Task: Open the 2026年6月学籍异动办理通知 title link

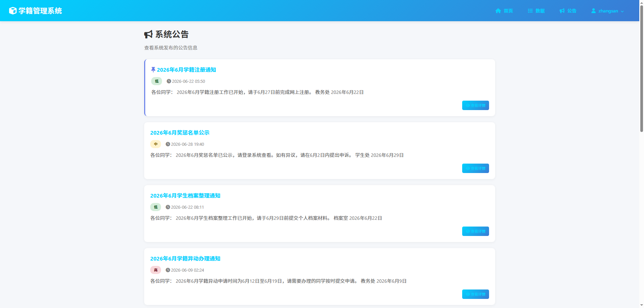Action: (x=185, y=259)
